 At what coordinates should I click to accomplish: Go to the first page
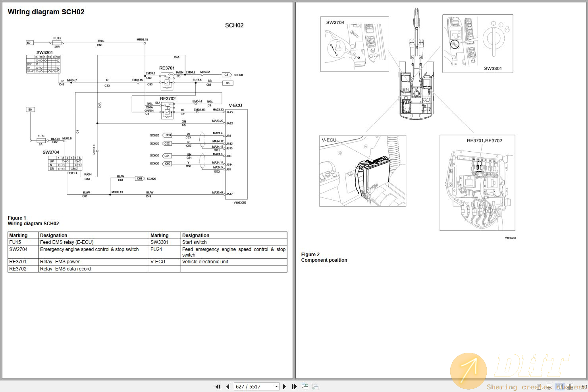(x=218, y=386)
